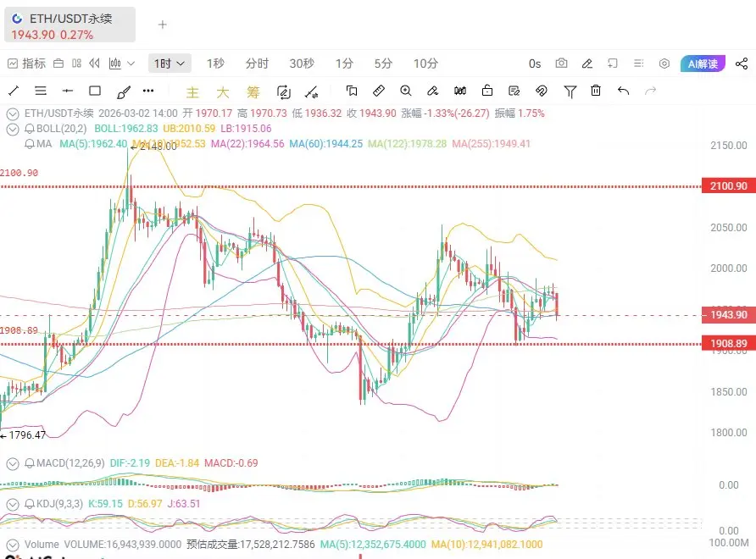
Task: Click the 0s countdown indicator
Action: point(535,64)
